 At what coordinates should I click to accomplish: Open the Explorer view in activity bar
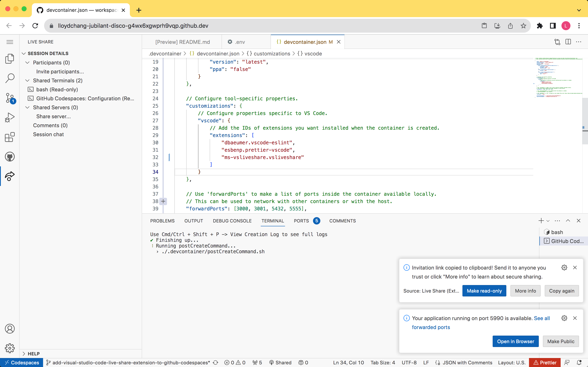(10, 59)
